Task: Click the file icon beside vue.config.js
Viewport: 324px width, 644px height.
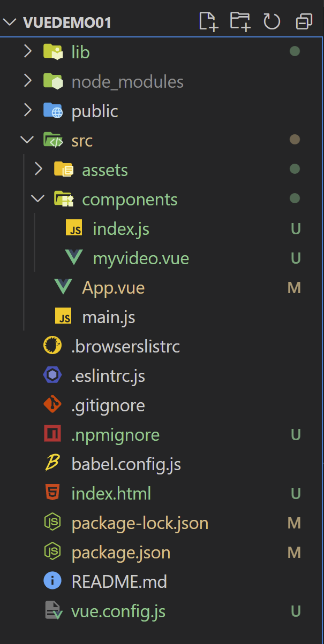Action: pyautogui.click(x=53, y=611)
